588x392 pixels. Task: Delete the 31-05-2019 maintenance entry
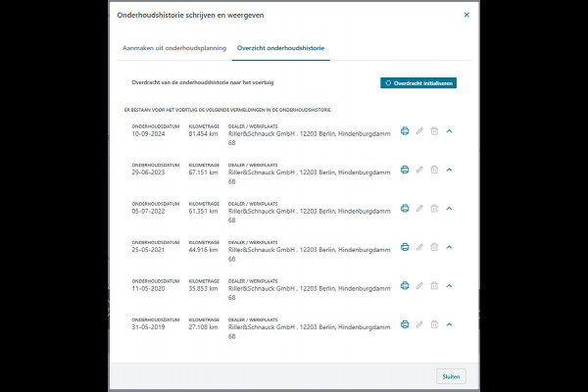(434, 324)
